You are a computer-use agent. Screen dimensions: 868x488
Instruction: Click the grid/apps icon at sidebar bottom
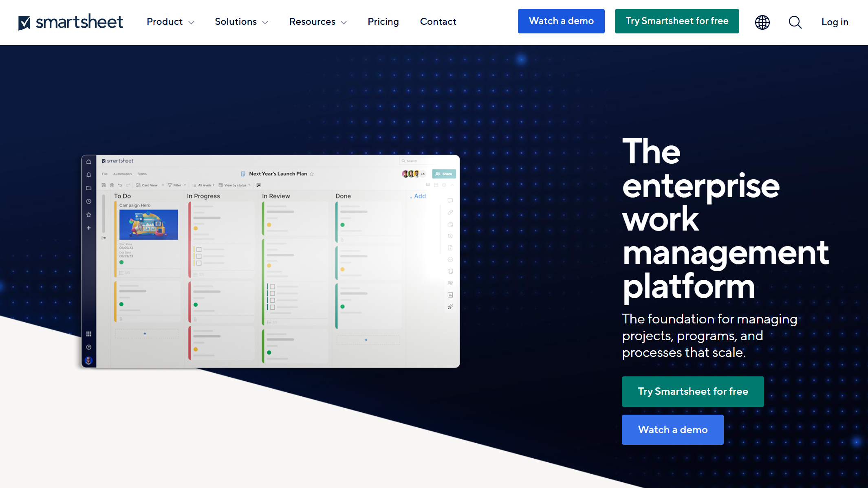pos(89,334)
